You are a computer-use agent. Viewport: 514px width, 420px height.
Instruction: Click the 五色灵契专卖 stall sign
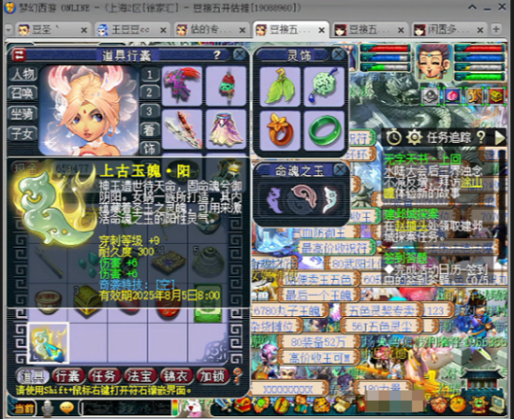pos(382,310)
